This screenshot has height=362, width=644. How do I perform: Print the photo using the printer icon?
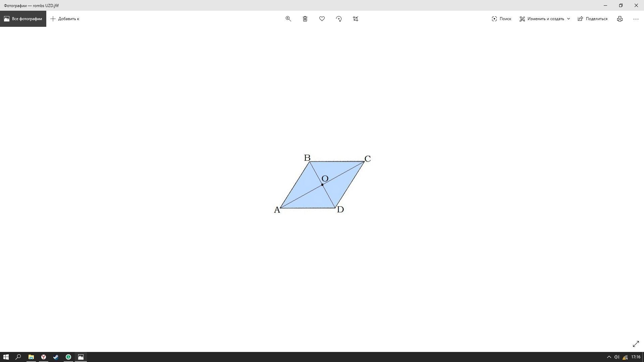pyautogui.click(x=620, y=19)
